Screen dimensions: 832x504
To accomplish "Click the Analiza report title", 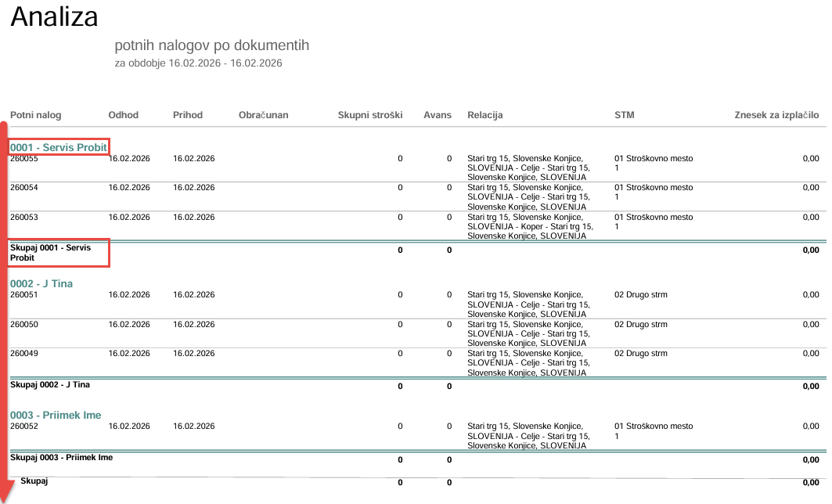I will (x=54, y=16).
